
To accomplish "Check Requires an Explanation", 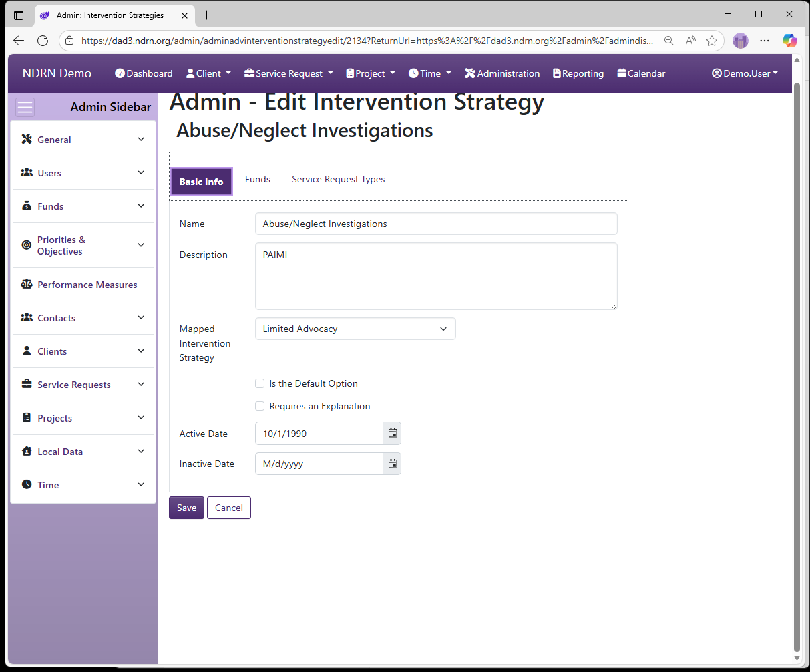I will coord(260,406).
